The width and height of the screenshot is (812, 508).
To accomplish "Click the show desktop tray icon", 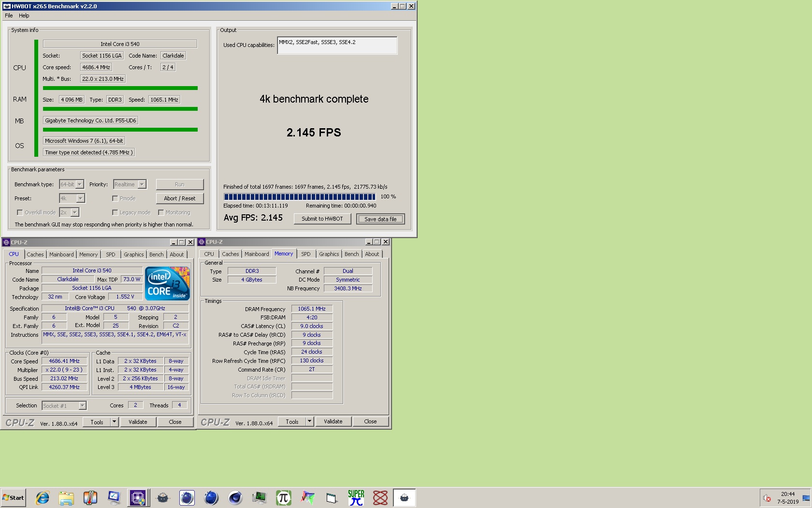I will 806,498.
